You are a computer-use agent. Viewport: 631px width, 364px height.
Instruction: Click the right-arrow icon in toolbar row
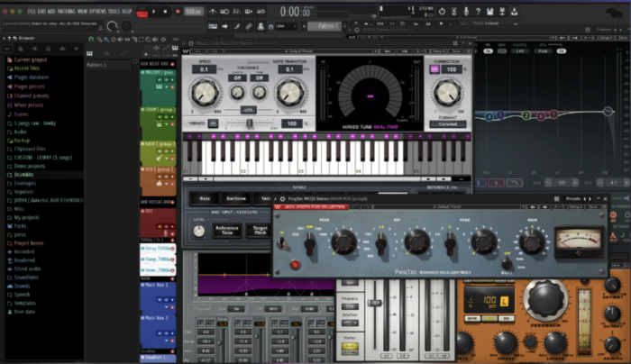point(224,26)
